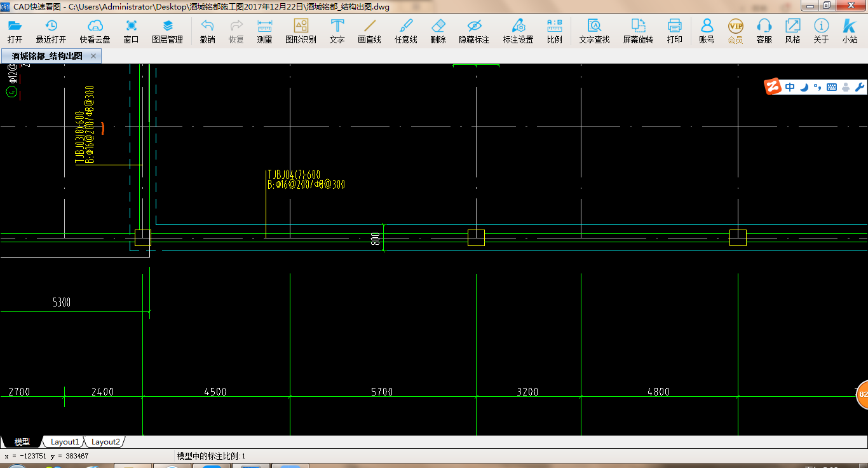Open 最近打开 recent files
The image size is (868, 468).
pos(51,31)
